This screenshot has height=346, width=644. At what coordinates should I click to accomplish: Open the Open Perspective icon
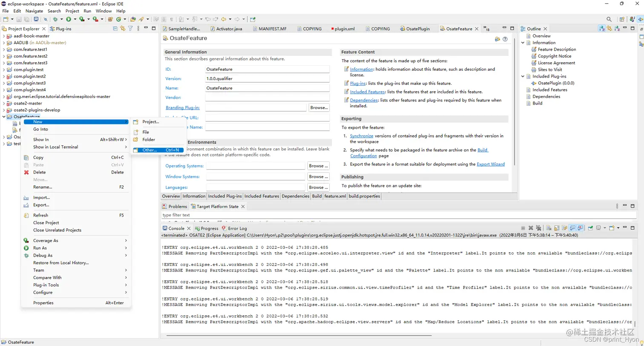coord(622,19)
